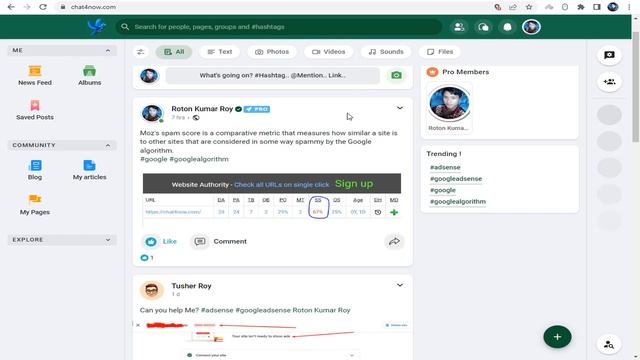Open Roton Kumar Roy post options chevron

400,108
